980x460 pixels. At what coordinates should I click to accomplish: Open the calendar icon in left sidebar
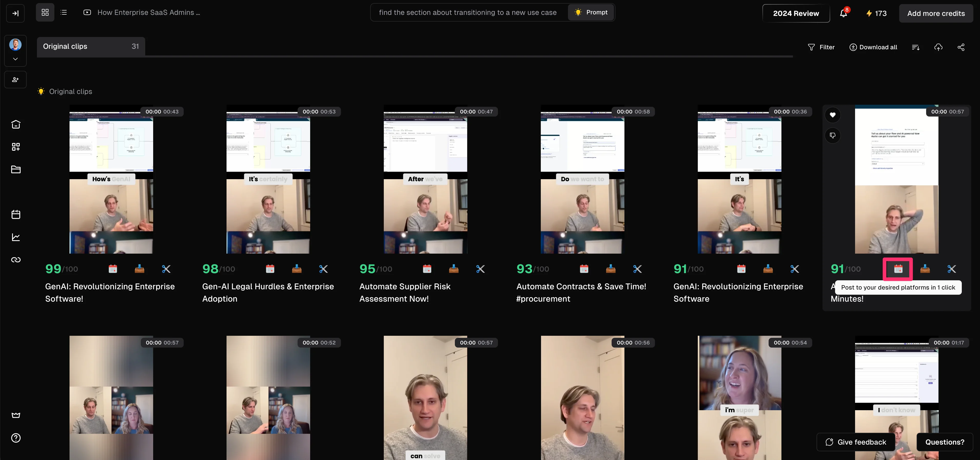point(16,214)
